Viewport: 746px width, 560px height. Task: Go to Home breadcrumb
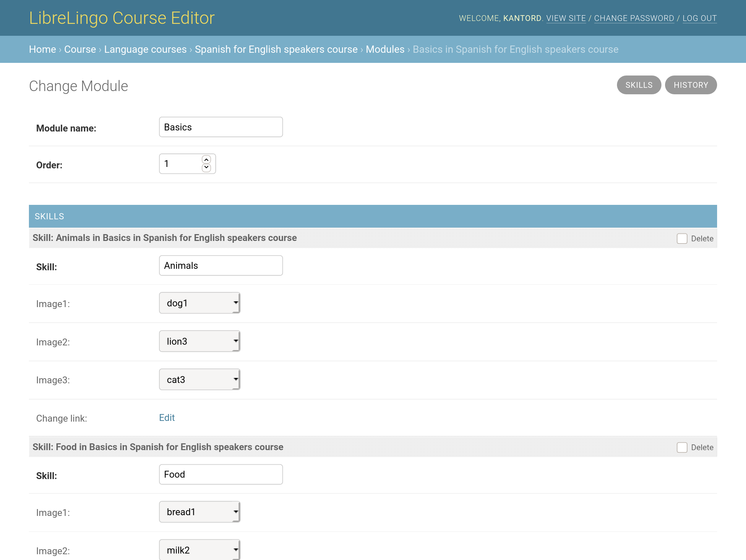(42, 49)
